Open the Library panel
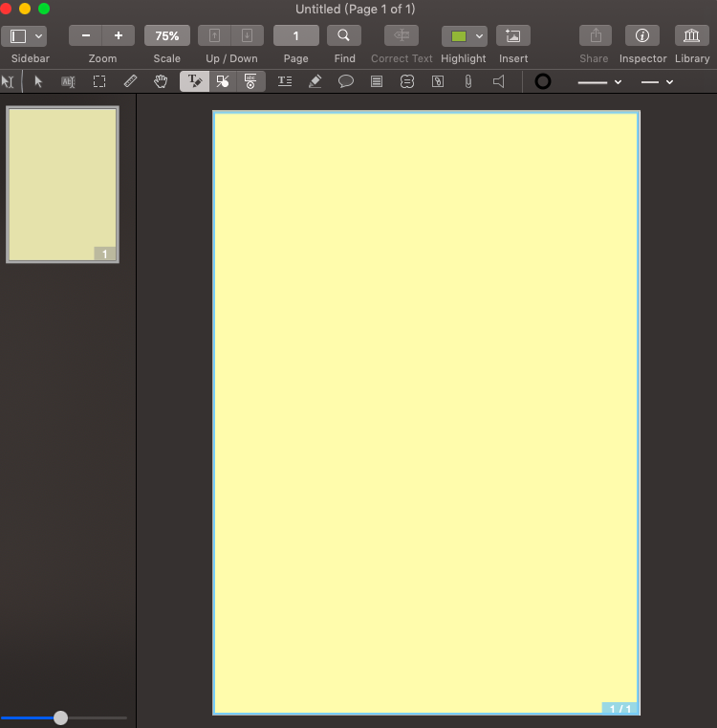Screen dimensions: 717x728 (x=692, y=35)
